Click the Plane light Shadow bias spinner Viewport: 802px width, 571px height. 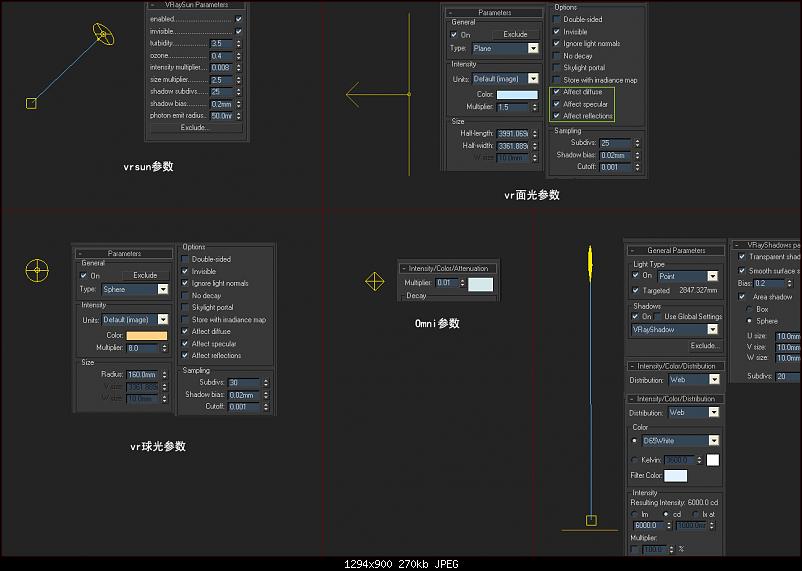coord(637,155)
